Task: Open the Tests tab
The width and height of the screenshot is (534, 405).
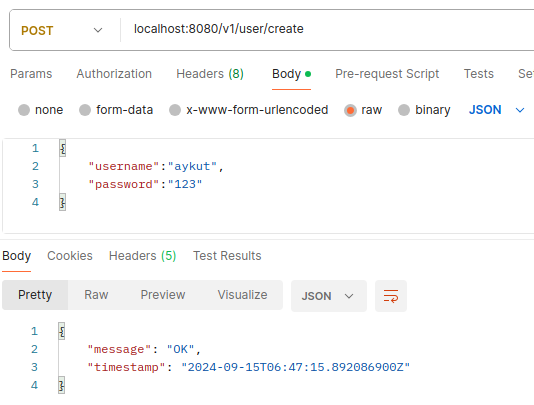Action: click(x=478, y=74)
